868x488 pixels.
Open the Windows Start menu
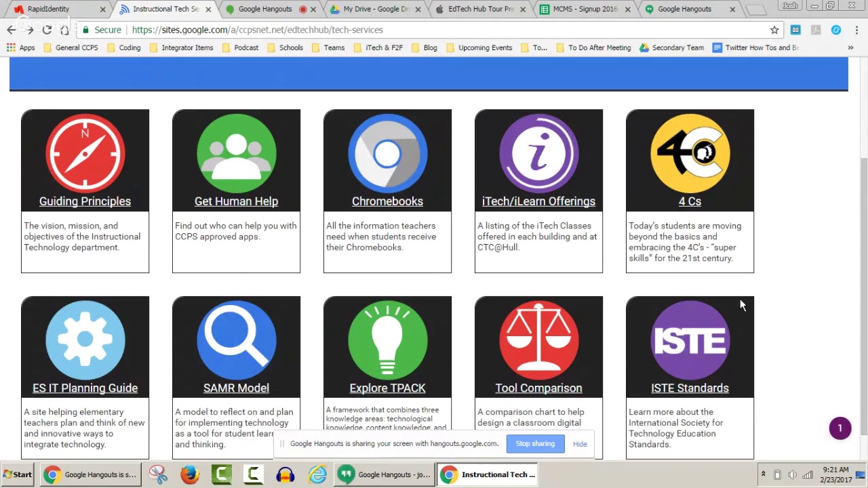click(18, 474)
